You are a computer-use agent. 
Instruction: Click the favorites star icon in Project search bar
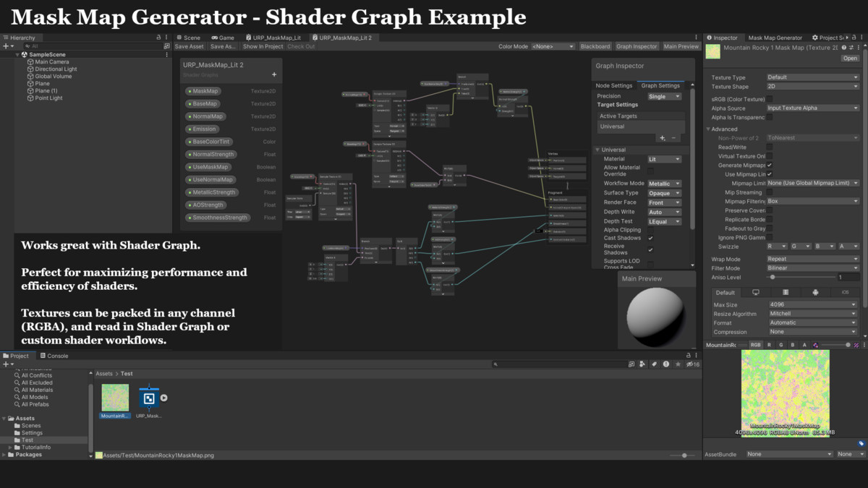tap(677, 364)
